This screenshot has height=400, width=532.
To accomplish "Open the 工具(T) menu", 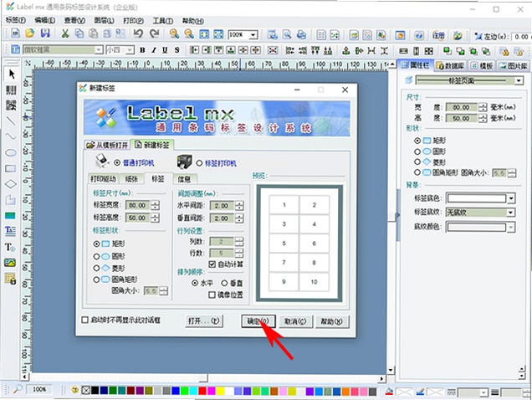I will coord(162,21).
